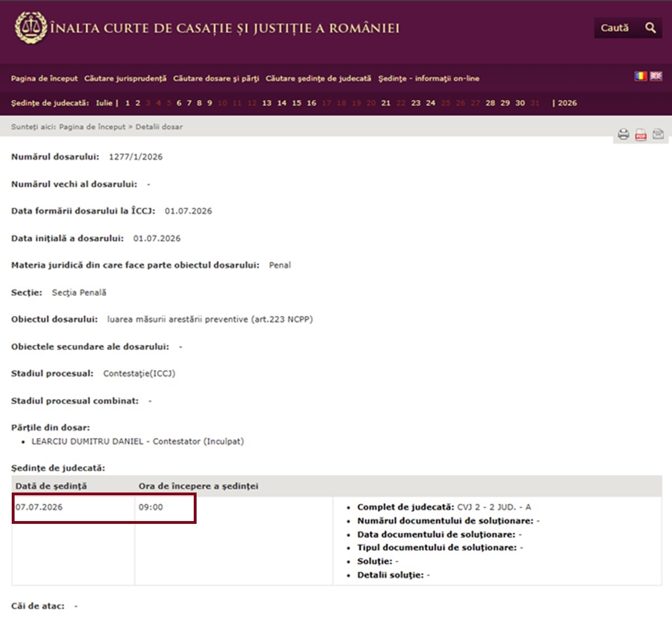This screenshot has height=619, width=672.
Task: Click the 2026 year link
Action: tap(567, 103)
